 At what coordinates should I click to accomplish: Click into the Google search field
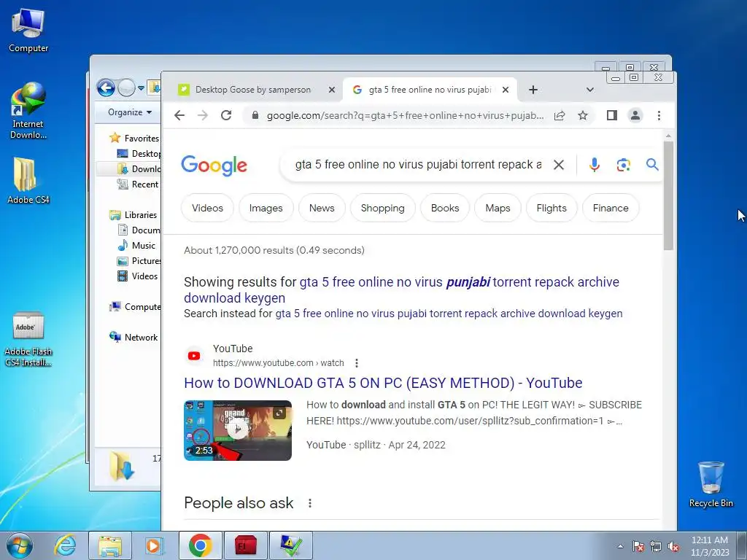pyautogui.click(x=418, y=165)
